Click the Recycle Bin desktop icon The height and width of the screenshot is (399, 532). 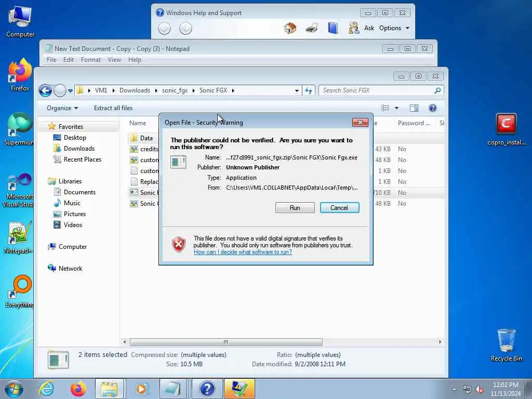(x=506, y=345)
